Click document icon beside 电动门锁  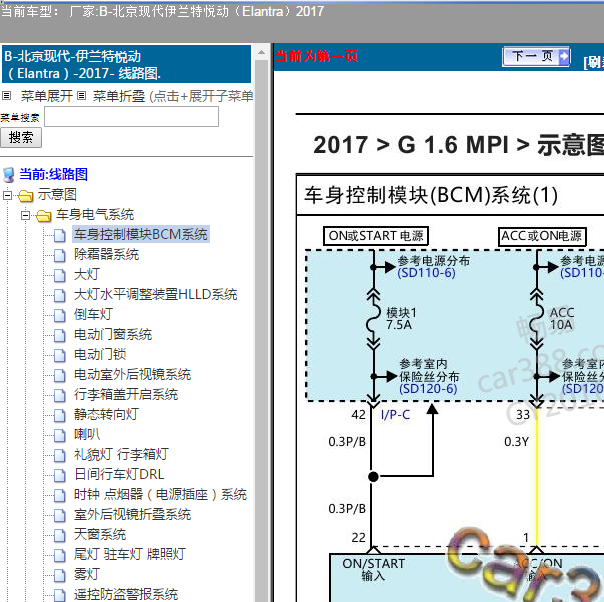click(59, 355)
